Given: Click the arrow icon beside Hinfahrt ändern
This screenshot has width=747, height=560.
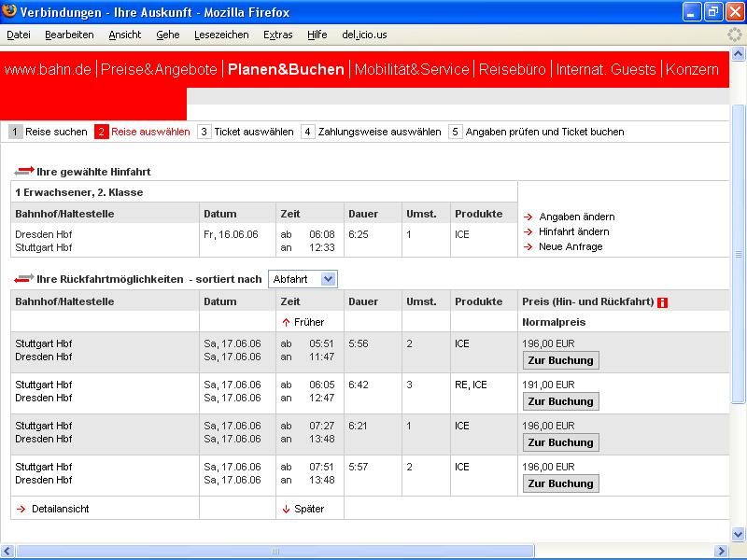Looking at the screenshot, I should point(528,231).
